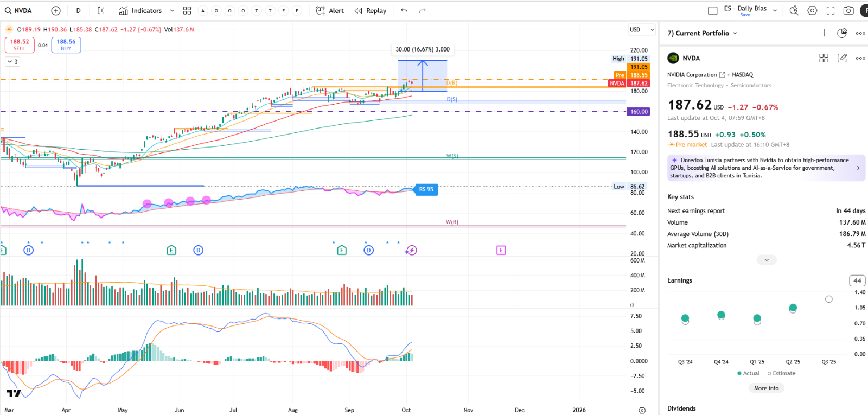Click the 188.56 BUY button
The height and width of the screenshot is (415, 868).
(x=66, y=44)
